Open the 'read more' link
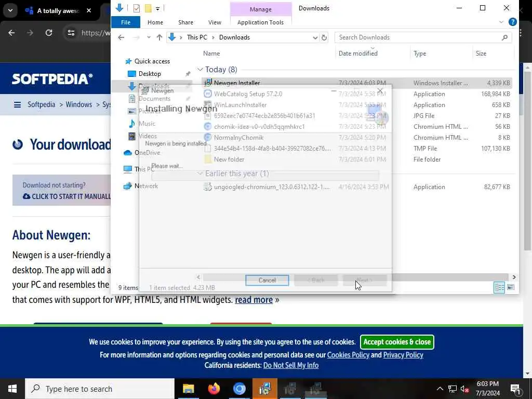The width and height of the screenshot is (532, 399). 254,300
